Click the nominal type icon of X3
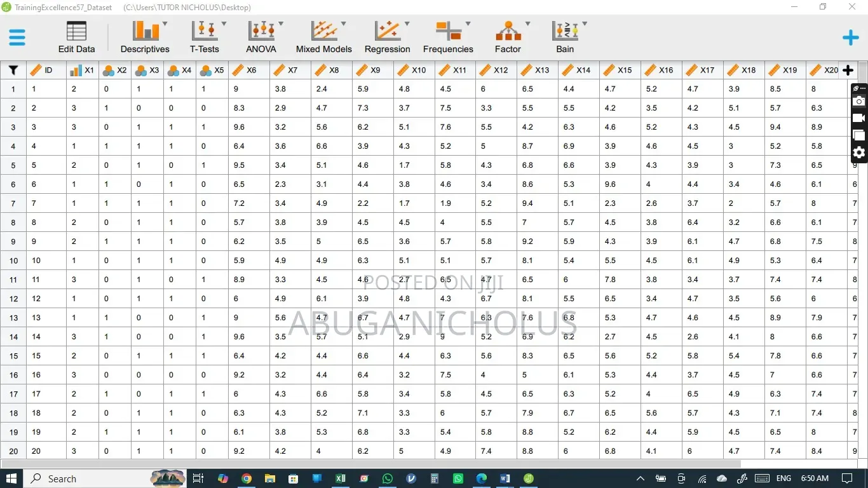 (x=140, y=71)
